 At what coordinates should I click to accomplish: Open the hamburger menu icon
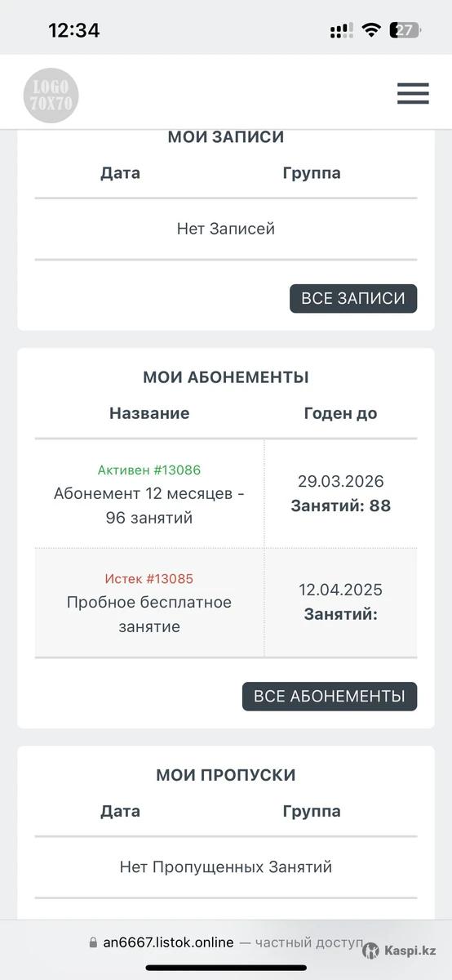click(x=413, y=93)
